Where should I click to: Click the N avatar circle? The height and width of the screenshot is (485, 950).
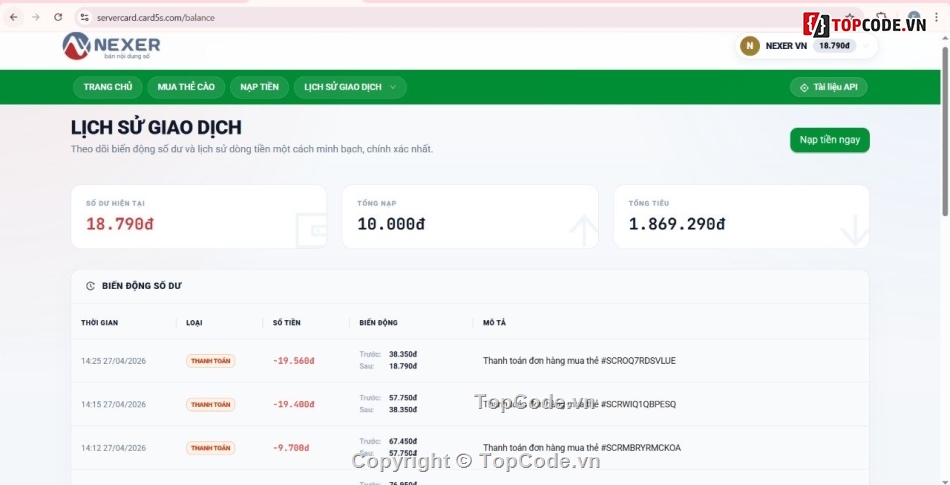click(x=749, y=45)
